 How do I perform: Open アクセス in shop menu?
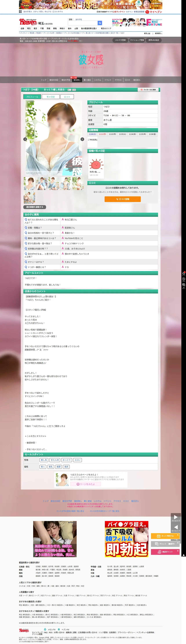click(118, 80)
